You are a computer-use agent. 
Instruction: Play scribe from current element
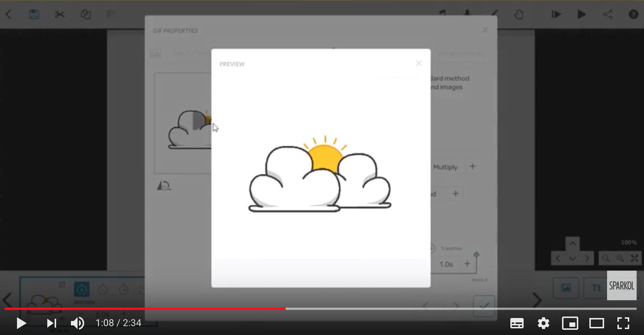pos(556,14)
